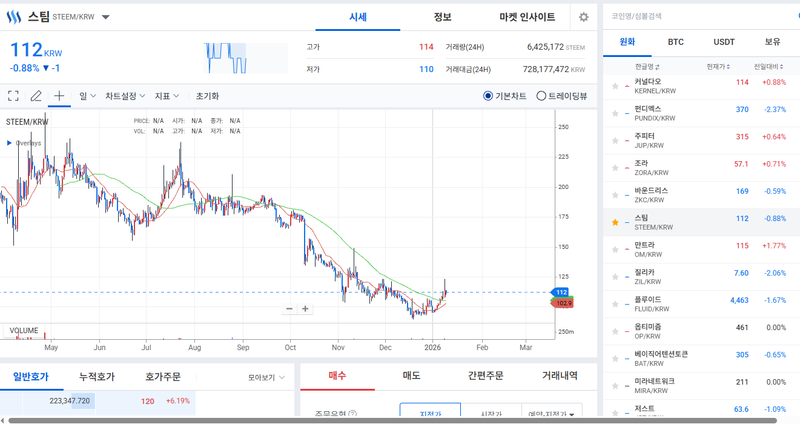Open the 지표 indicators dropdown
Image resolution: width=800 pixels, height=424 pixels.
[166, 96]
